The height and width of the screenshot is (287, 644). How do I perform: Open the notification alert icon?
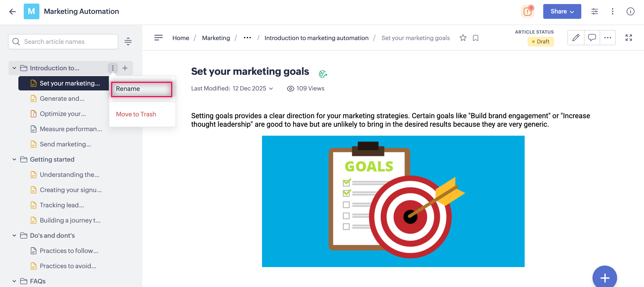click(x=527, y=11)
